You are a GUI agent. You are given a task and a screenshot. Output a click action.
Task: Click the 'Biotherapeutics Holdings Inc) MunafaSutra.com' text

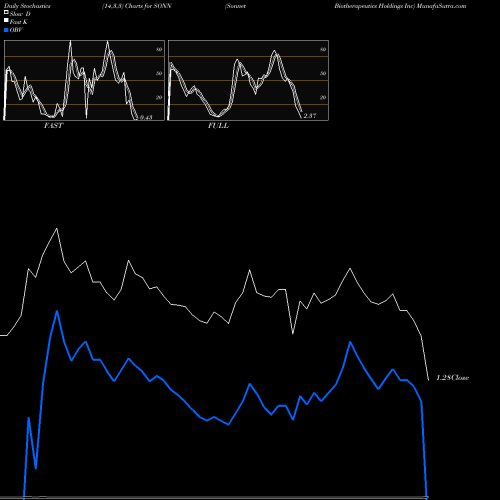click(400, 6)
